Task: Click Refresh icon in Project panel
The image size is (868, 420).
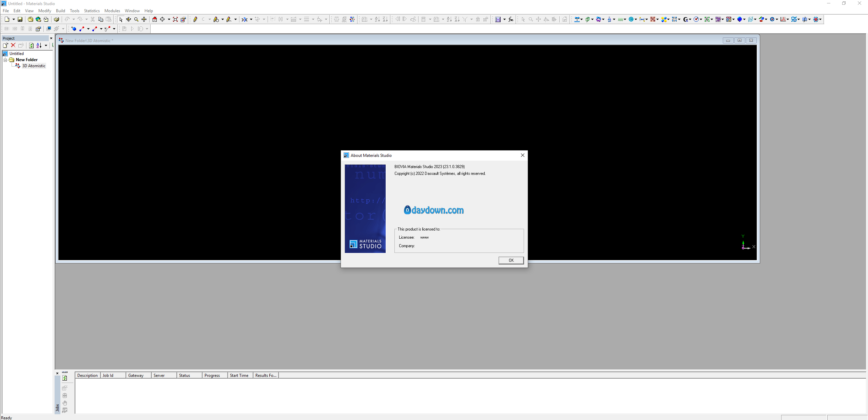Action: (x=31, y=45)
